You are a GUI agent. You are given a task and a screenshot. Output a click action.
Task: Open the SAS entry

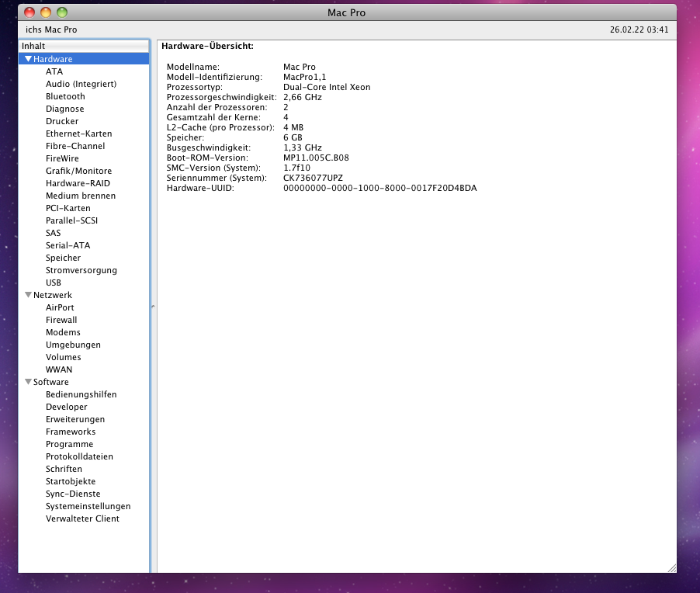point(53,233)
